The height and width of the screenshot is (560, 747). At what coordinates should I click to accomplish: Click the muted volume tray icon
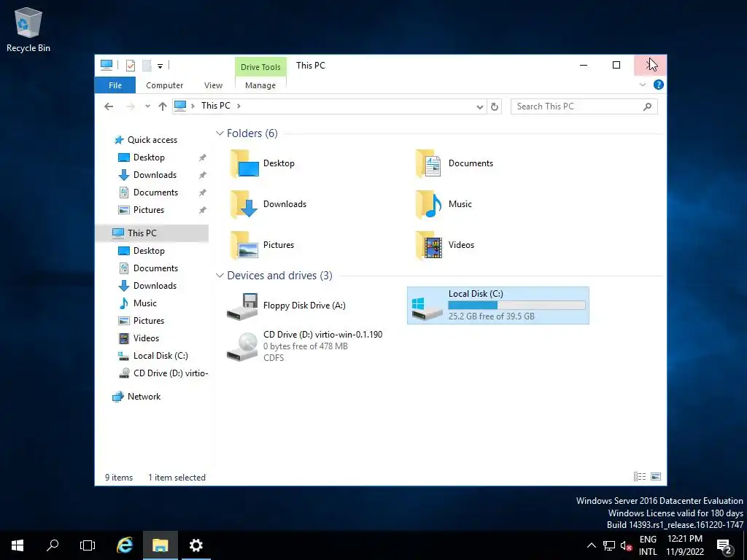click(x=625, y=545)
